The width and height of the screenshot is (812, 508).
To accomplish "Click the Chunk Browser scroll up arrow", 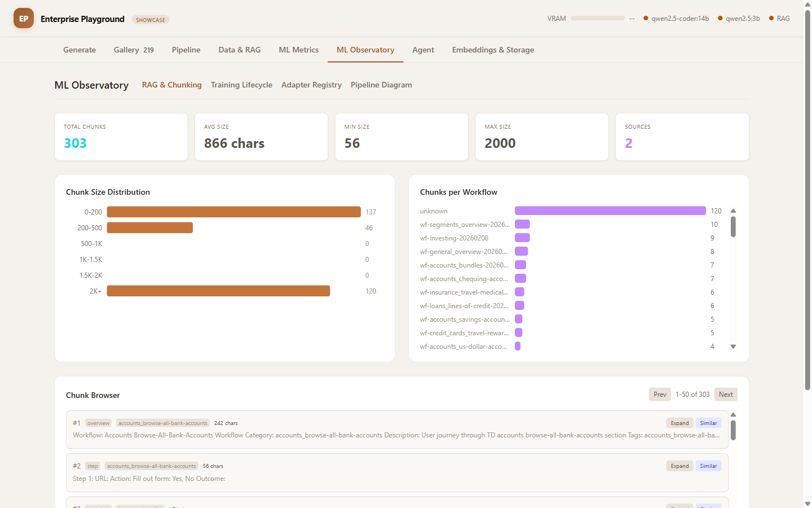I will [733, 415].
